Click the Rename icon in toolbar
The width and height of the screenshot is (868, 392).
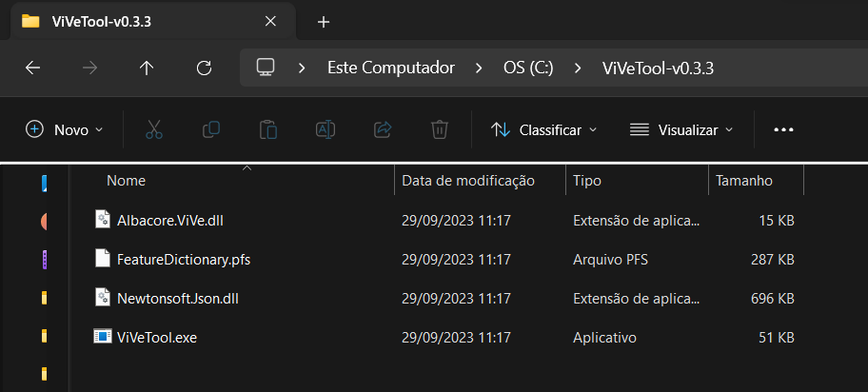(x=325, y=130)
